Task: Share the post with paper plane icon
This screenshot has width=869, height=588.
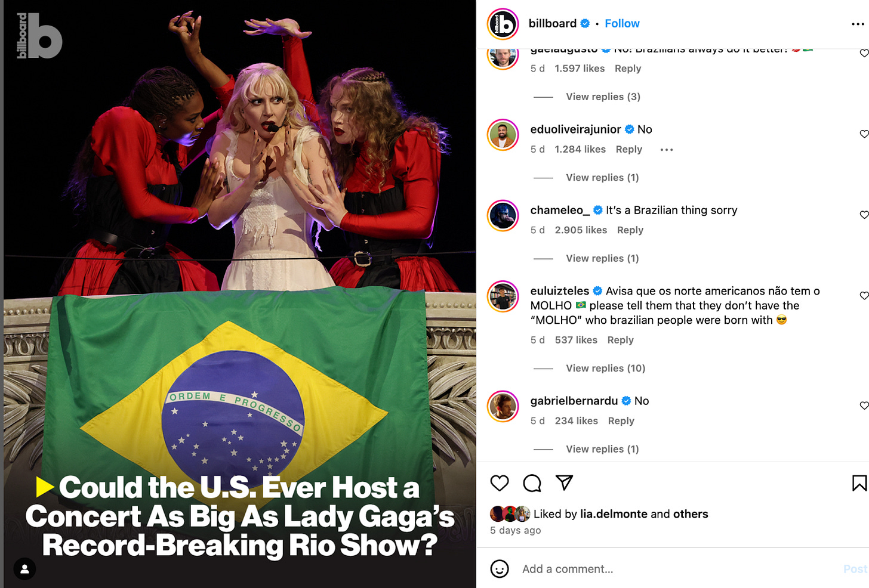Action: point(564,482)
